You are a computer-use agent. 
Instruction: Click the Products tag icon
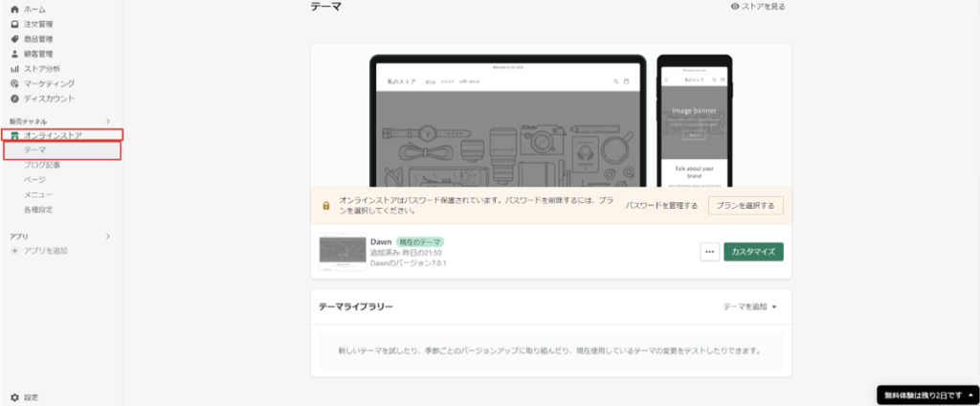(x=14, y=39)
